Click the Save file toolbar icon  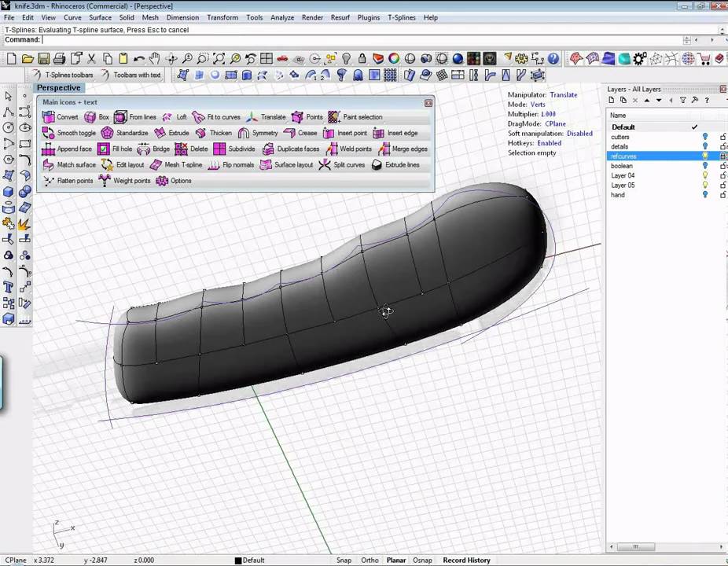pyautogui.click(x=44, y=58)
